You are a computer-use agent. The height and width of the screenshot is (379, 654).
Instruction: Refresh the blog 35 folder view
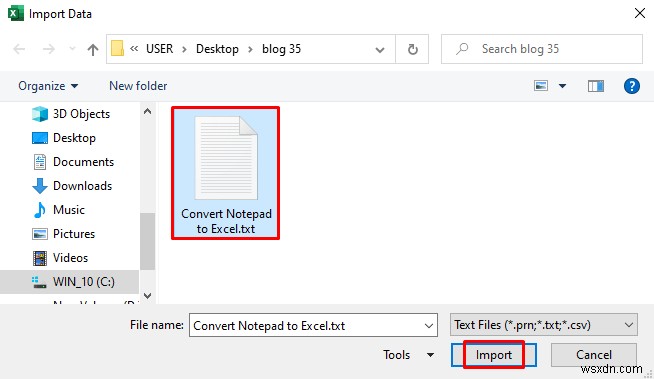point(413,49)
